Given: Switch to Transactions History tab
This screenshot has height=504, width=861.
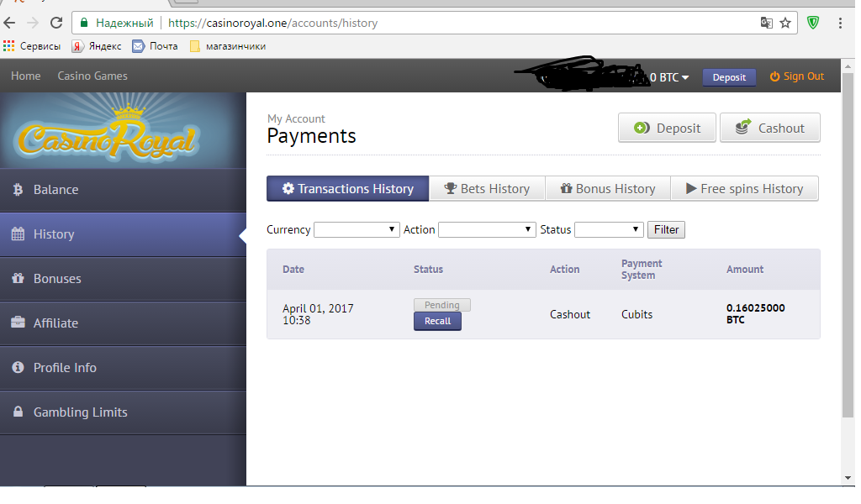Looking at the screenshot, I should (347, 189).
